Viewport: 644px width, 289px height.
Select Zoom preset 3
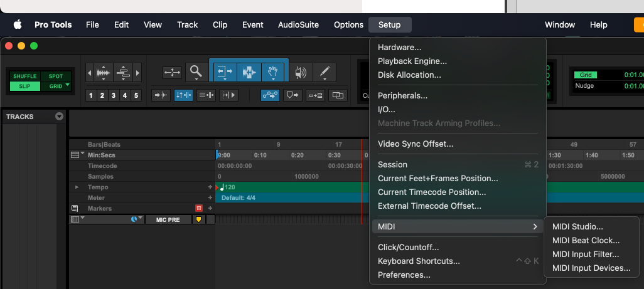click(x=114, y=95)
